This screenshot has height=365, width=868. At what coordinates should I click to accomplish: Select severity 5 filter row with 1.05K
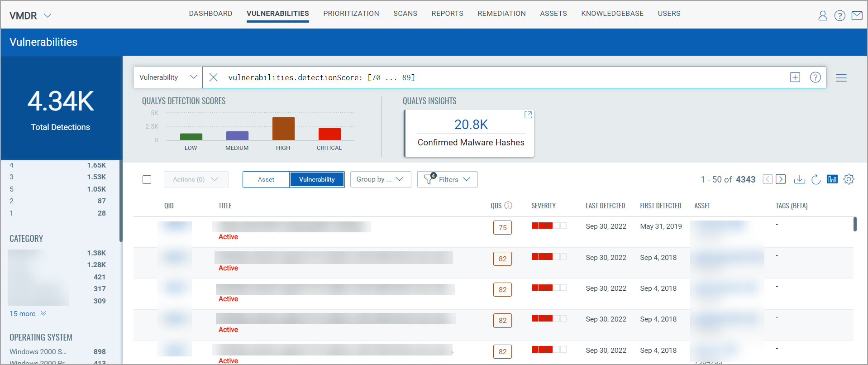(57, 189)
